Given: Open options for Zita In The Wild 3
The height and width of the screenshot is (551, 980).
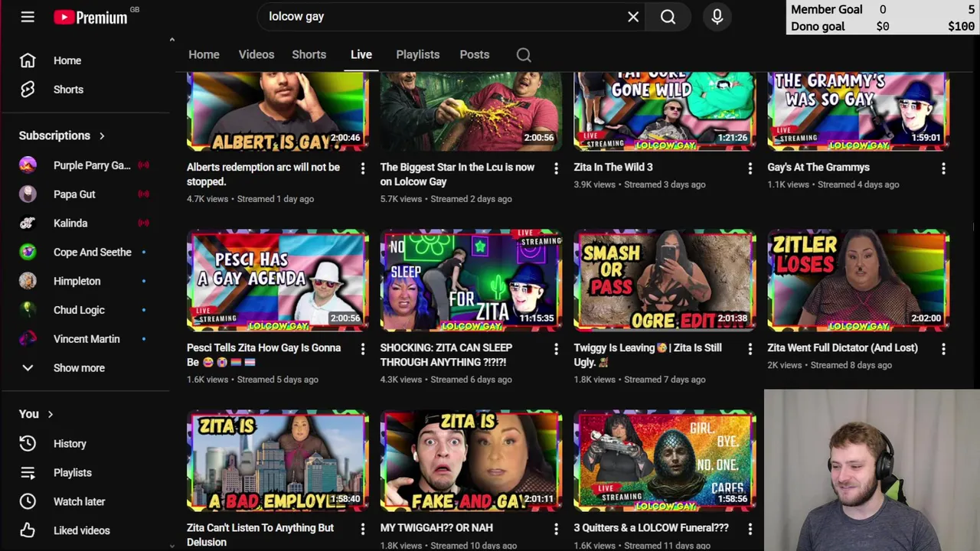Looking at the screenshot, I should tap(750, 168).
